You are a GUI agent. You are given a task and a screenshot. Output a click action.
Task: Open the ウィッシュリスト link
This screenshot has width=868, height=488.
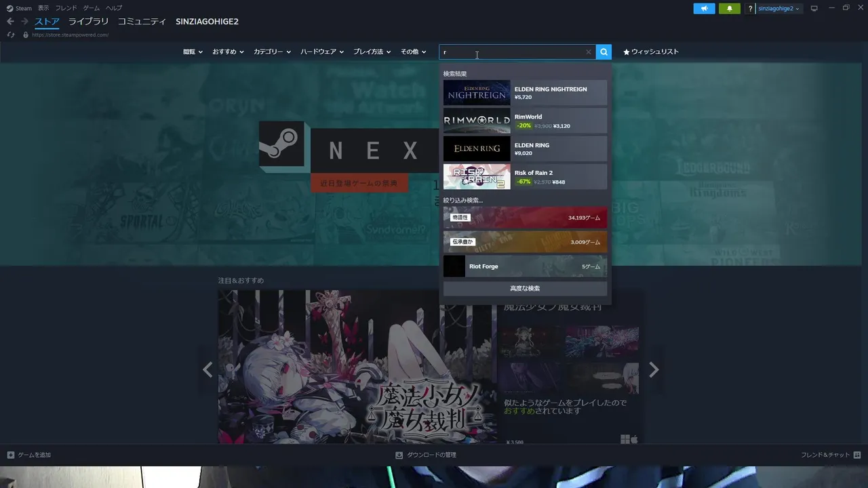point(651,52)
